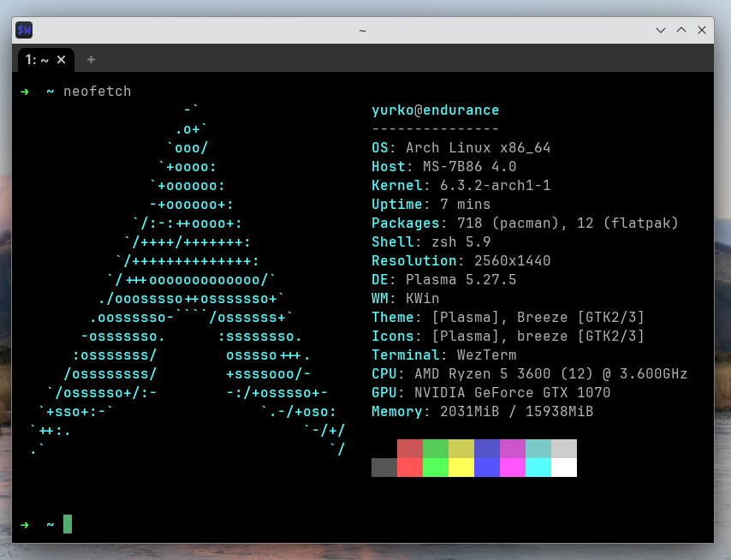Click the WezTerm app icon in title bar
The width and height of the screenshot is (731, 560).
click(x=24, y=30)
